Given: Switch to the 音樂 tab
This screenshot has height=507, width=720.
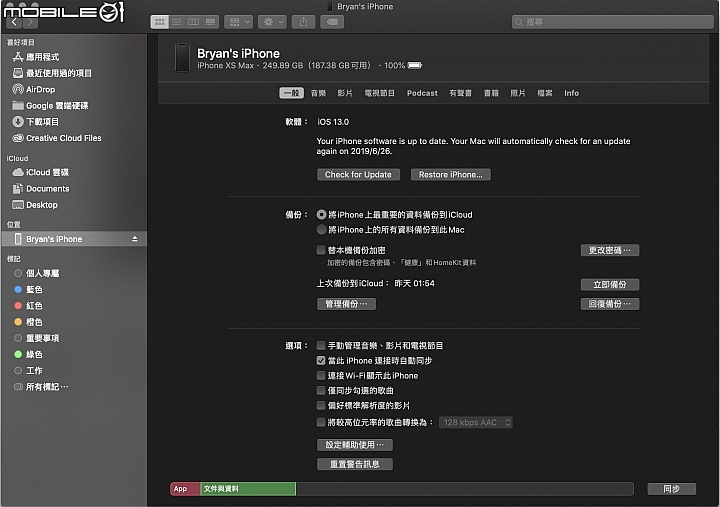Looking at the screenshot, I should 318,93.
